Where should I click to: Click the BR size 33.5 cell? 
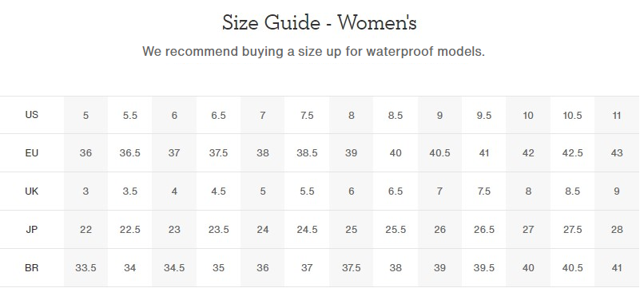click(x=85, y=268)
